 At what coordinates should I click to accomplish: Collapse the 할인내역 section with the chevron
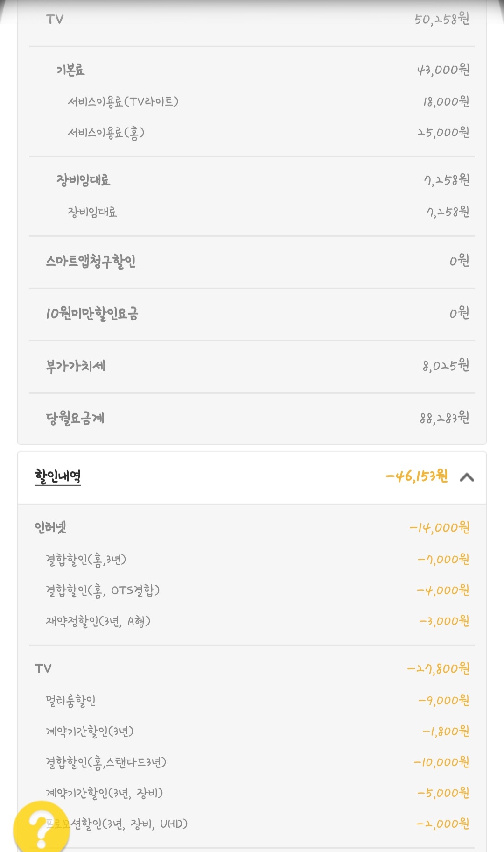pos(467,477)
